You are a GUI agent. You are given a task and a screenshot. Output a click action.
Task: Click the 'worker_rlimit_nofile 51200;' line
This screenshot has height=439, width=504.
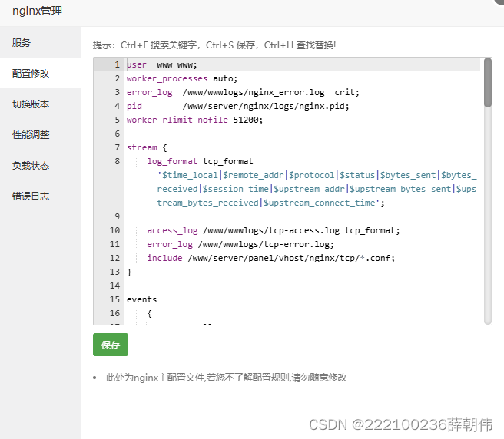point(194,120)
